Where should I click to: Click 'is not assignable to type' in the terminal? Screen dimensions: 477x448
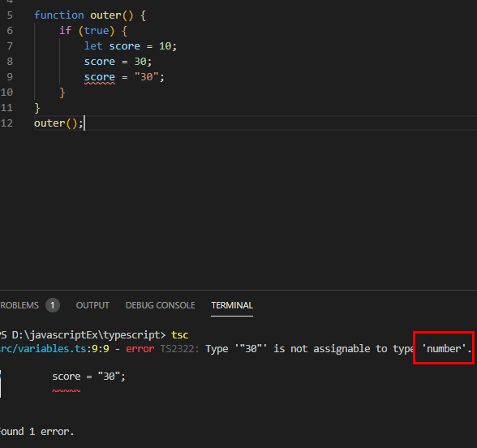click(x=343, y=349)
